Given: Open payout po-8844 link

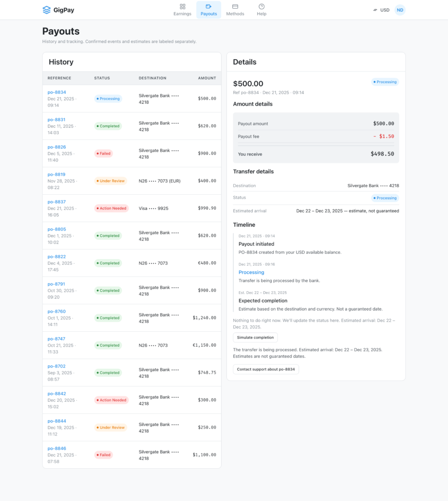Looking at the screenshot, I should click(57, 421).
